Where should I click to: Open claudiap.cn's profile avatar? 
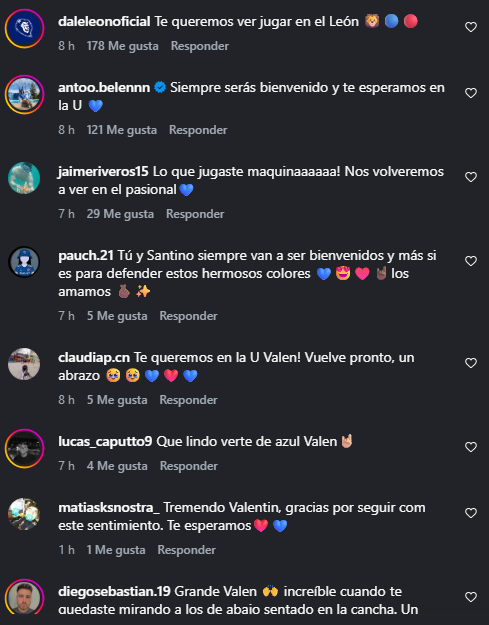click(24, 364)
